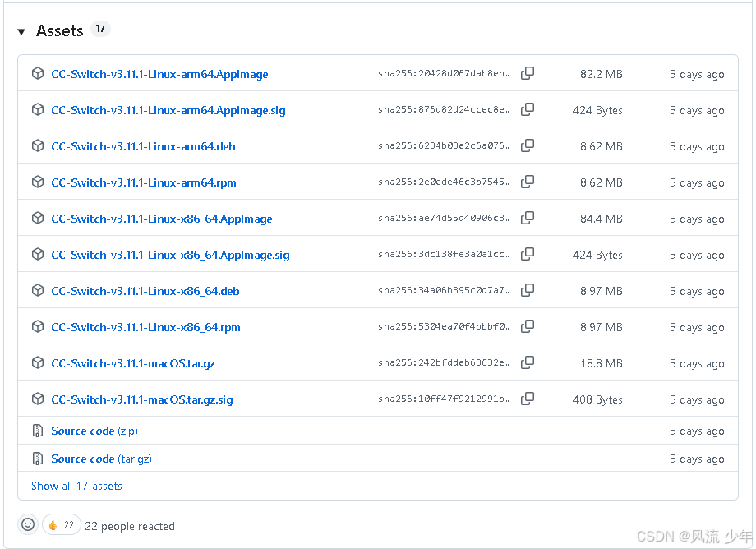Copy sha256 of Linux-x86_64.deb
Viewport: 756px width, 549px height.
(x=528, y=290)
